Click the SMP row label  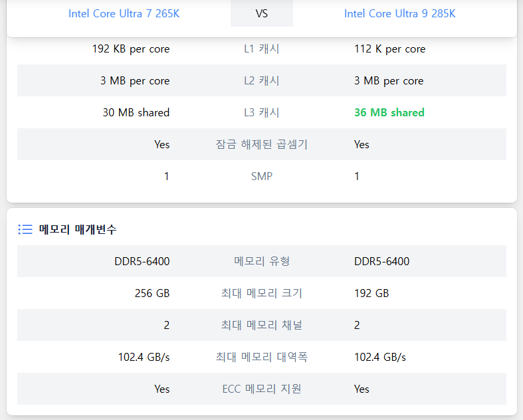[x=262, y=176]
